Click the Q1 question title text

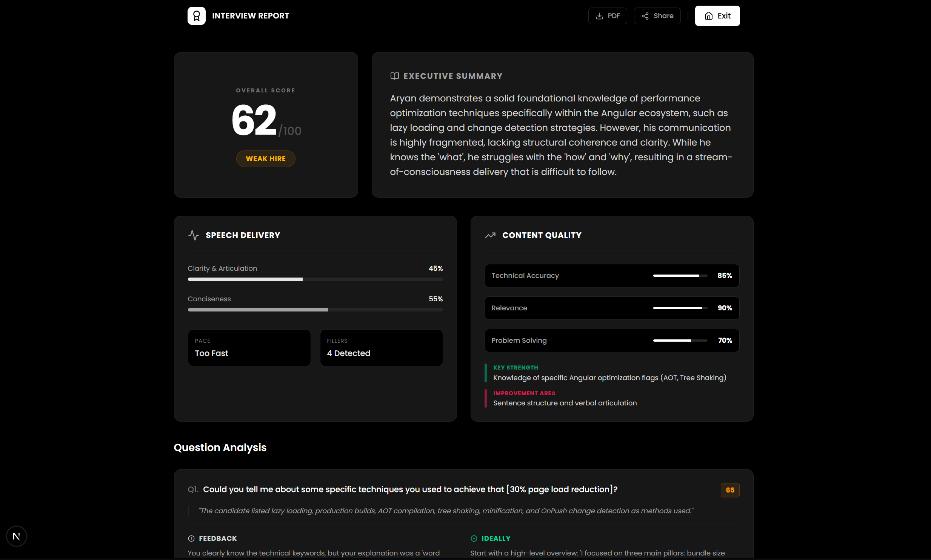(410, 489)
